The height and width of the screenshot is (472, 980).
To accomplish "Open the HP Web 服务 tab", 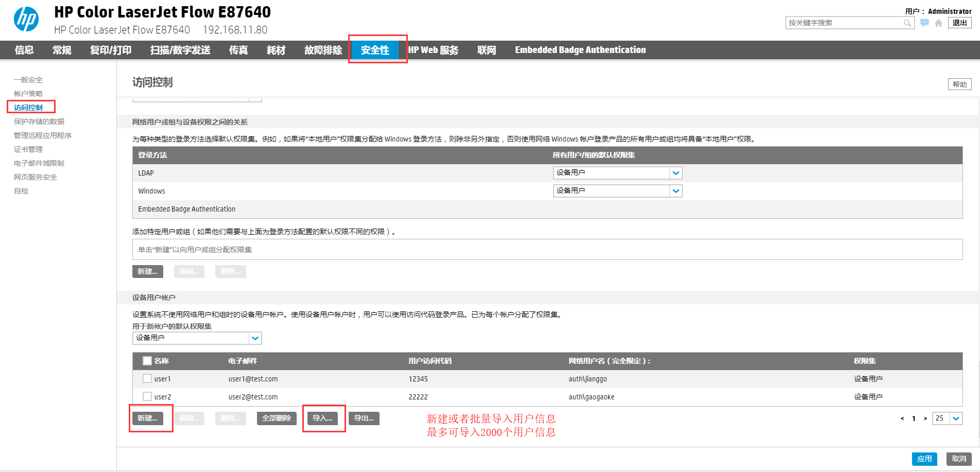I will click(433, 50).
